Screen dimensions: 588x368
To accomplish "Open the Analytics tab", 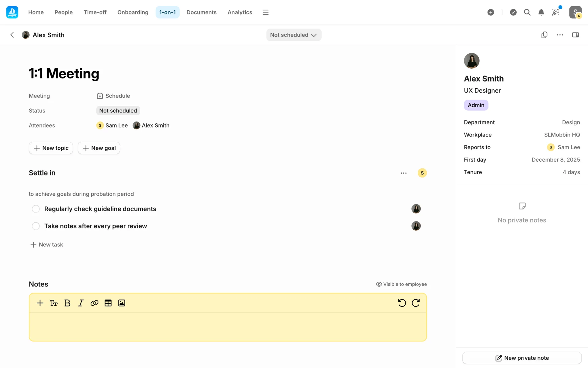I will click(x=239, y=12).
